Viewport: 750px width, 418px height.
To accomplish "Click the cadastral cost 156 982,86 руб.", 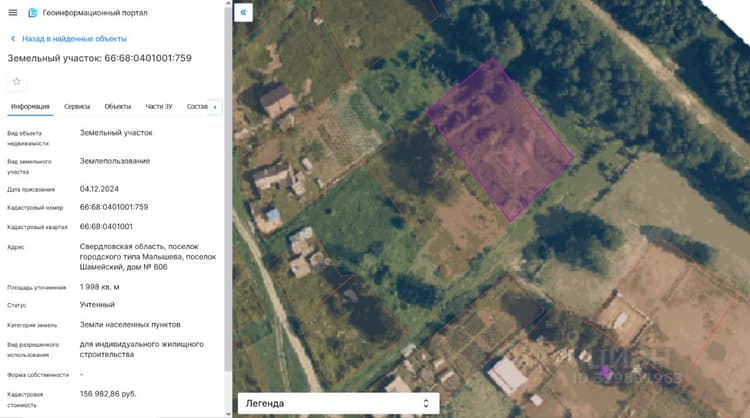I will click(108, 394).
